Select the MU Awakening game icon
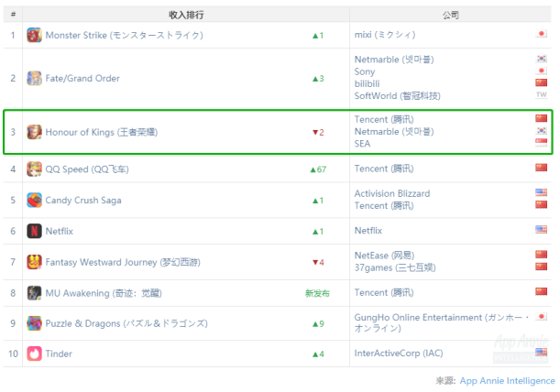 34,293
